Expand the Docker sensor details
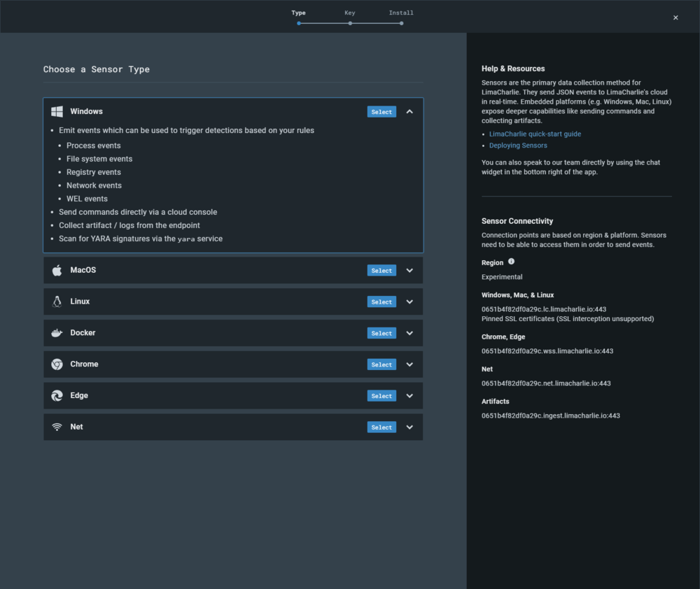700x589 pixels. pyautogui.click(x=409, y=333)
